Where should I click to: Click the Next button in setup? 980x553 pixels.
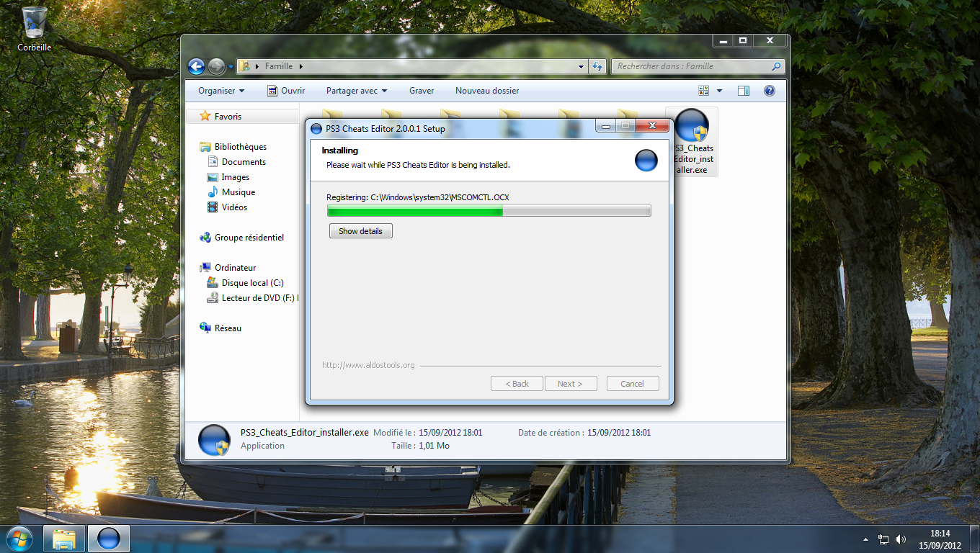coord(571,384)
